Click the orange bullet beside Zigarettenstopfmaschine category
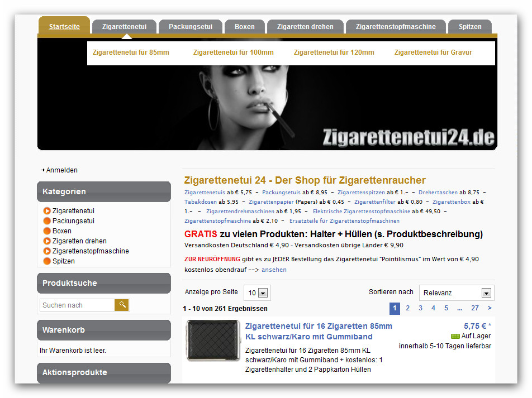The height and width of the screenshot is (398, 532). [x=47, y=251]
